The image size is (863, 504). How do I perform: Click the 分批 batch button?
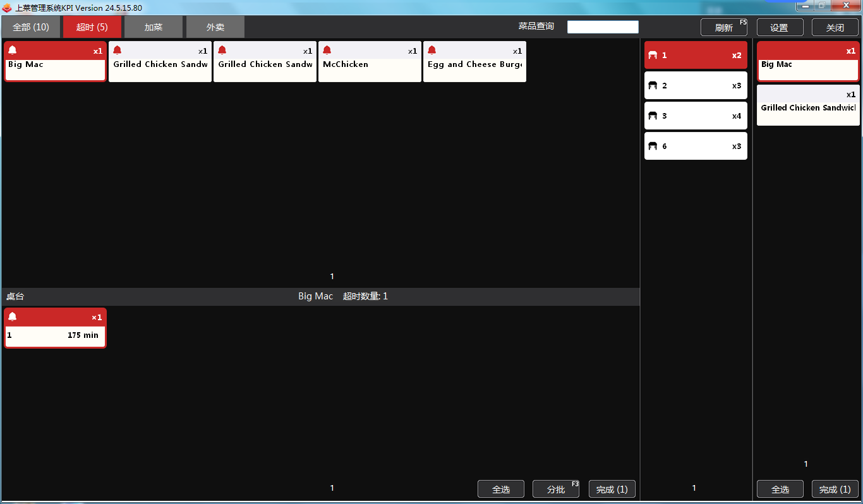[x=556, y=489]
